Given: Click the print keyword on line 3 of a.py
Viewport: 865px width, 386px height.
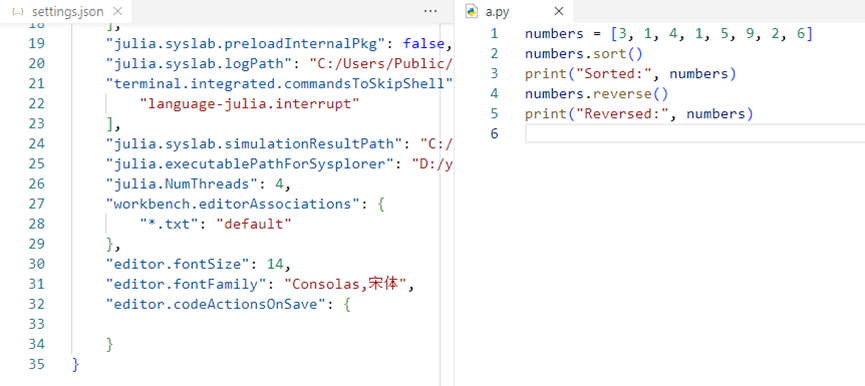Looking at the screenshot, I should (546, 74).
